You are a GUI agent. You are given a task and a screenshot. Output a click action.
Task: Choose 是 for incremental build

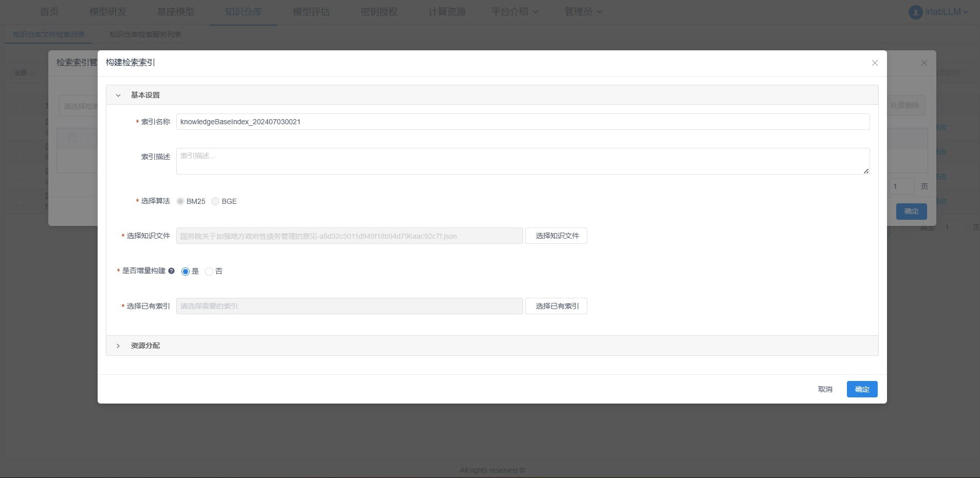[186, 272]
